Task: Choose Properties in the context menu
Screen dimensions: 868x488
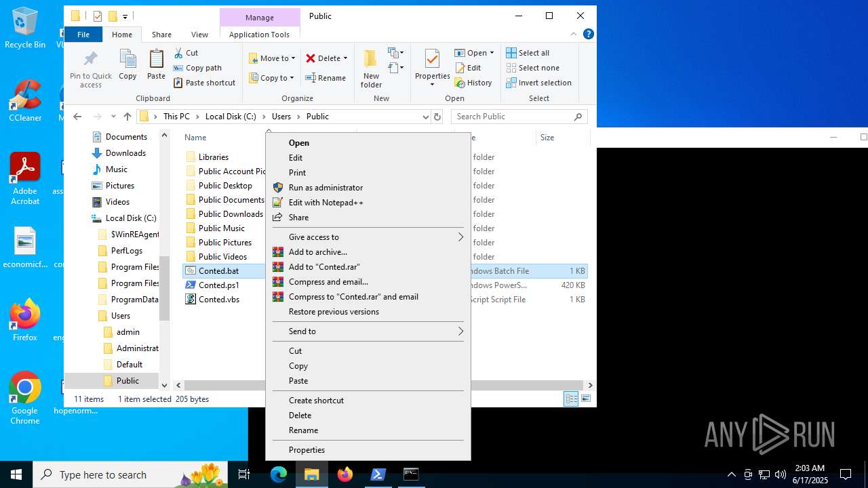Action: pyautogui.click(x=368, y=450)
